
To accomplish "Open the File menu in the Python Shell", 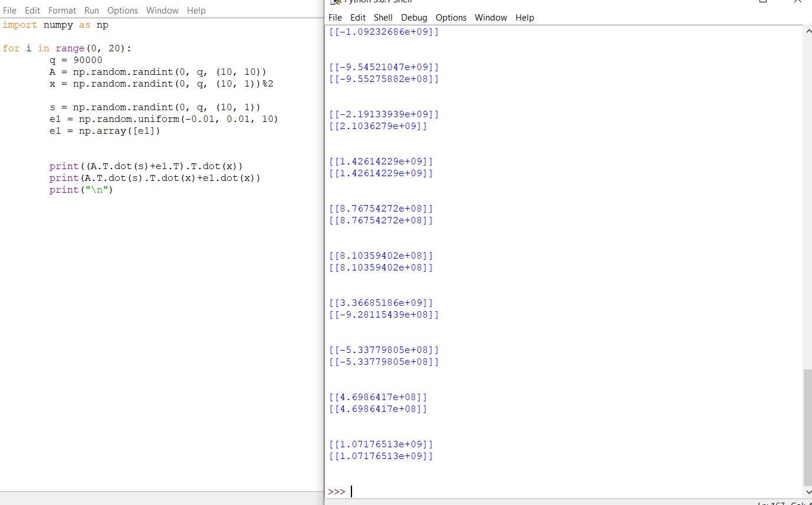I will point(334,17).
